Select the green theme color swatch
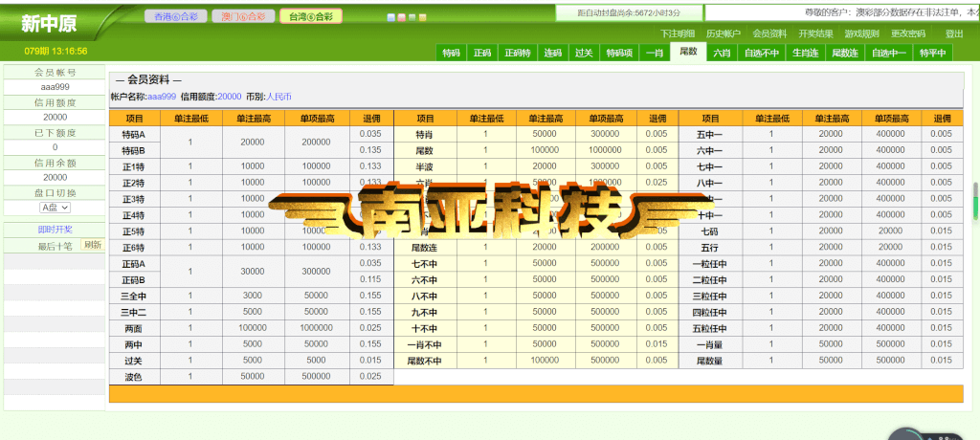Screen dimensions: 980x440 (412, 17)
